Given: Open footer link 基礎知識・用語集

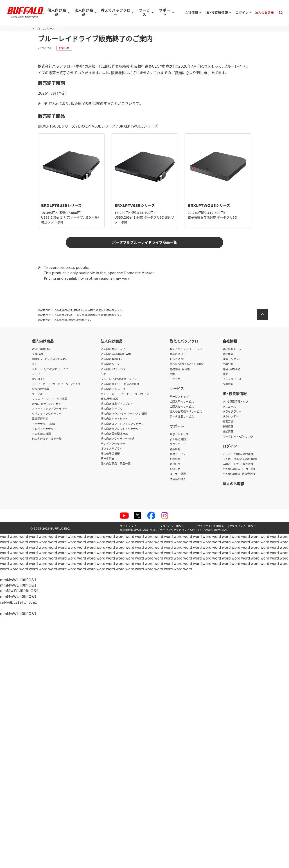Looking at the screenshot, I should (x=180, y=369).
